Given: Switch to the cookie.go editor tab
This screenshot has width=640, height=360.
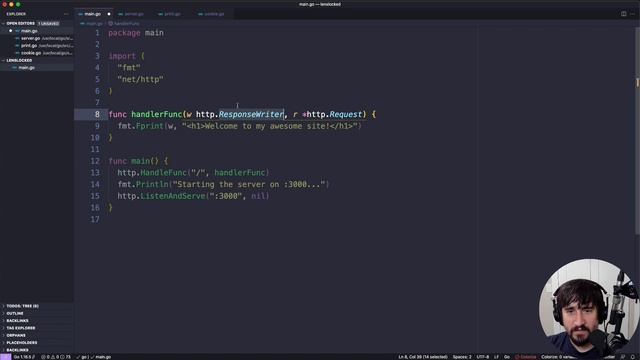Looking at the screenshot, I should click(214, 14).
